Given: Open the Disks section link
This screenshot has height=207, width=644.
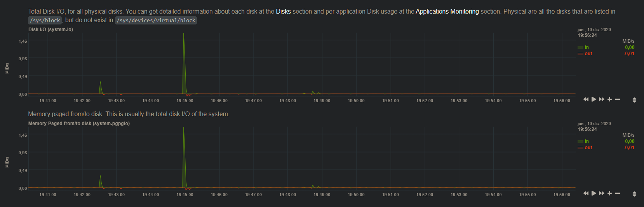Looking at the screenshot, I should pos(283,12).
